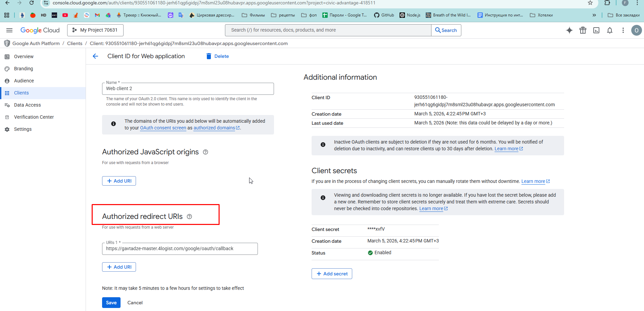Expand the bookmarks bar overflow chevron

(x=594, y=15)
